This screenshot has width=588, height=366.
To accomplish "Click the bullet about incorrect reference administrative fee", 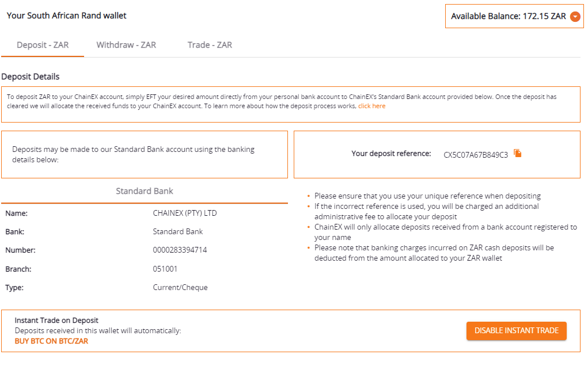I will pyautogui.click(x=427, y=211).
